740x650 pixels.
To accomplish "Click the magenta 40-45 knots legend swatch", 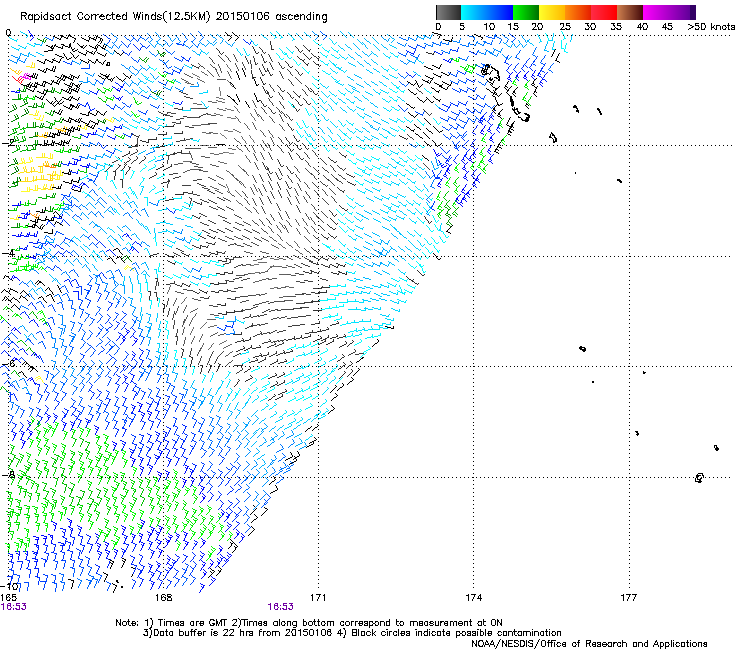I will point(656,12).
